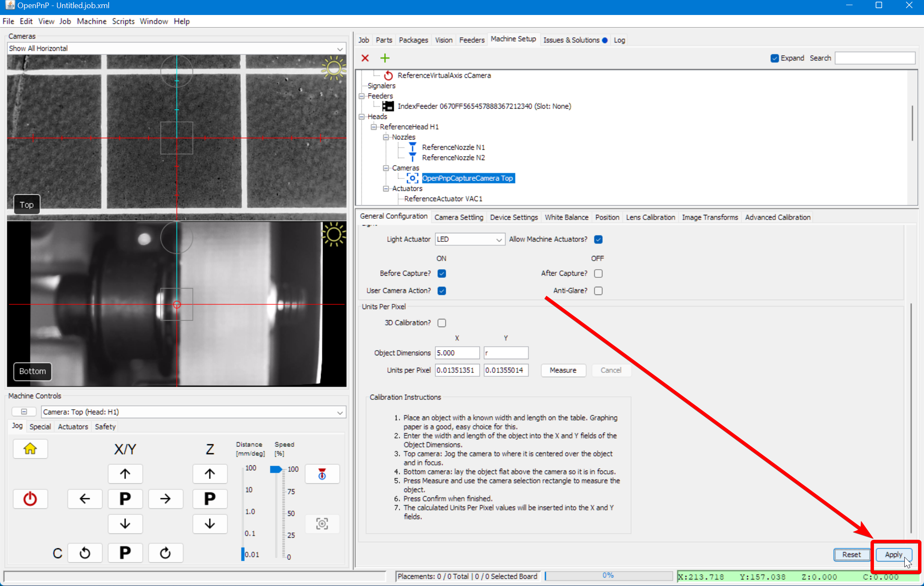
Task: Collapse the Nozzles tree node
Action: pos(386,137)
